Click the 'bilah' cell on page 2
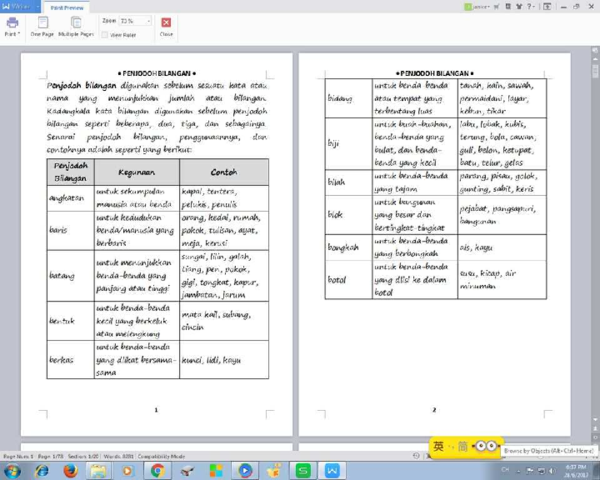Screen dimensions: 600x480 pos(348,183)
